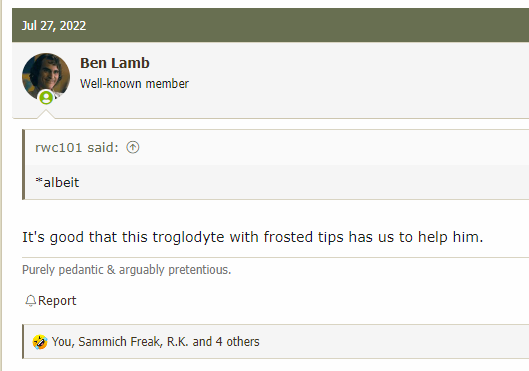Click the troglodyte with frosted tips message text

(x=253, y=237)
